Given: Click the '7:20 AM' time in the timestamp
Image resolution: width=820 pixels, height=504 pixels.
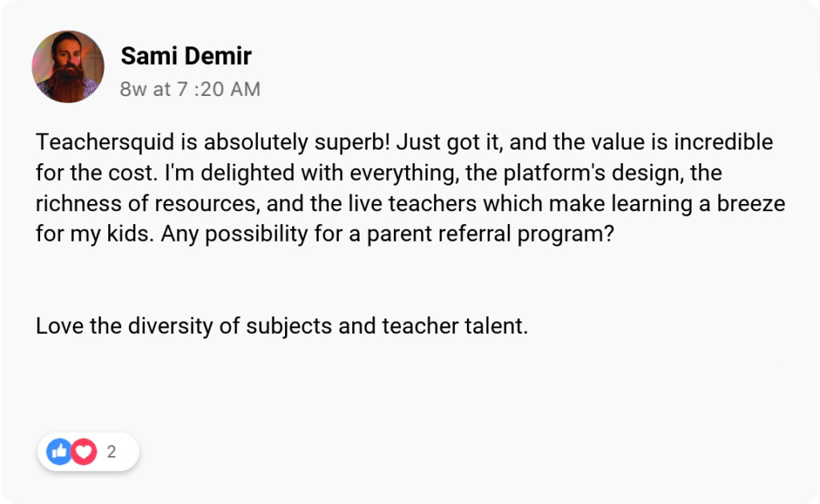Looking at the screenshot, I should (x=218, y=89).
